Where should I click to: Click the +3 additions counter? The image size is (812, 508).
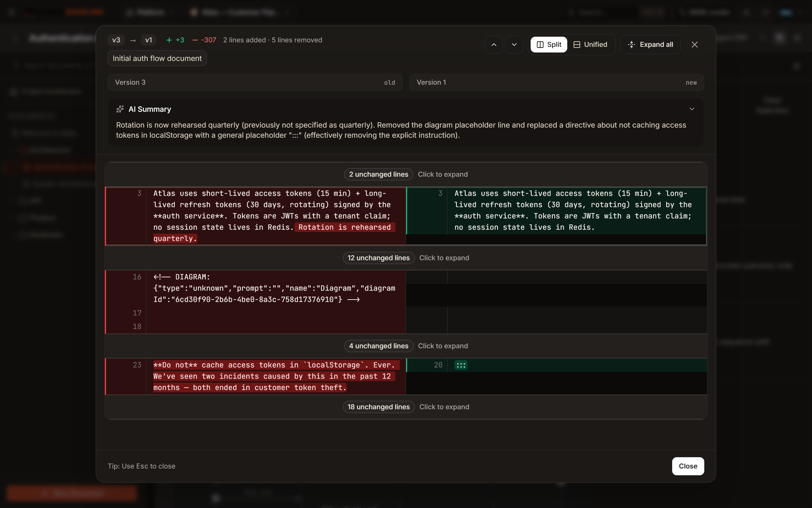[175, 40]
